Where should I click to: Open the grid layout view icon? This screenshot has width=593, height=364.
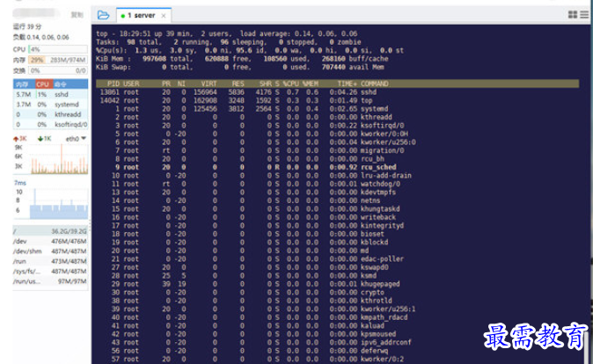(x=573, y=14)
